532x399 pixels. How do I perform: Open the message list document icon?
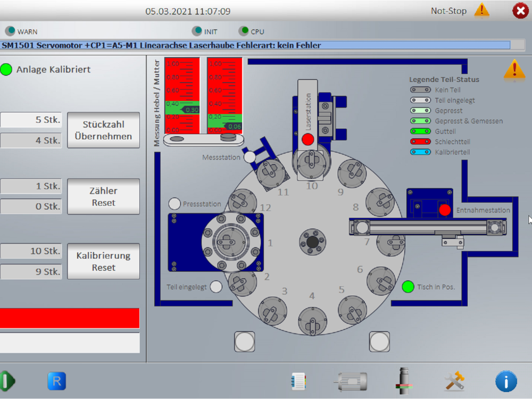click(298, 381)
